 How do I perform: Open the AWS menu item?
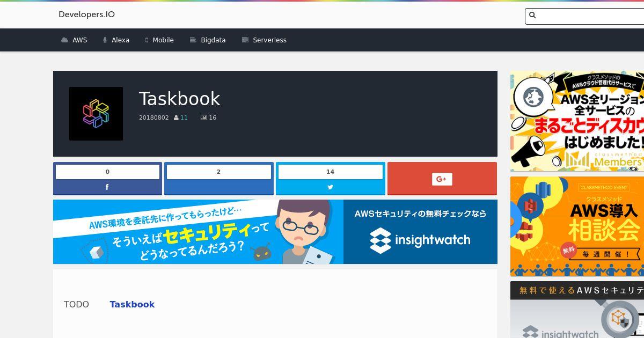[79, 40]
